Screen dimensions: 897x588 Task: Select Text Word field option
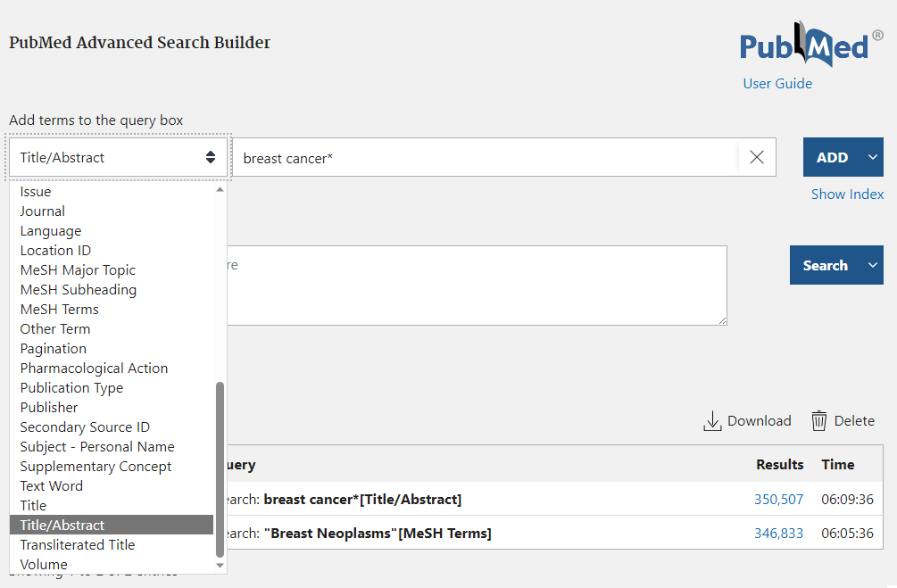(x=112, y=486)
